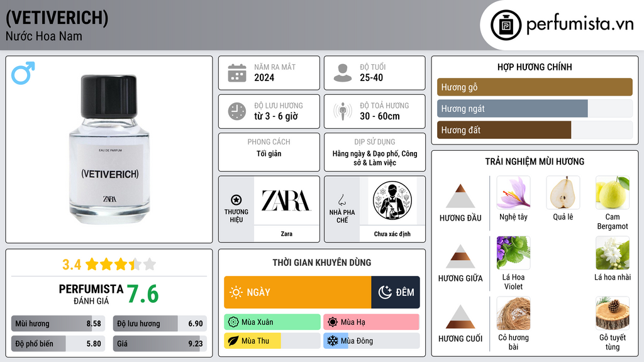Click the moon icon in Đêm bar
The image size is (644, 362).
click(385, 292)
